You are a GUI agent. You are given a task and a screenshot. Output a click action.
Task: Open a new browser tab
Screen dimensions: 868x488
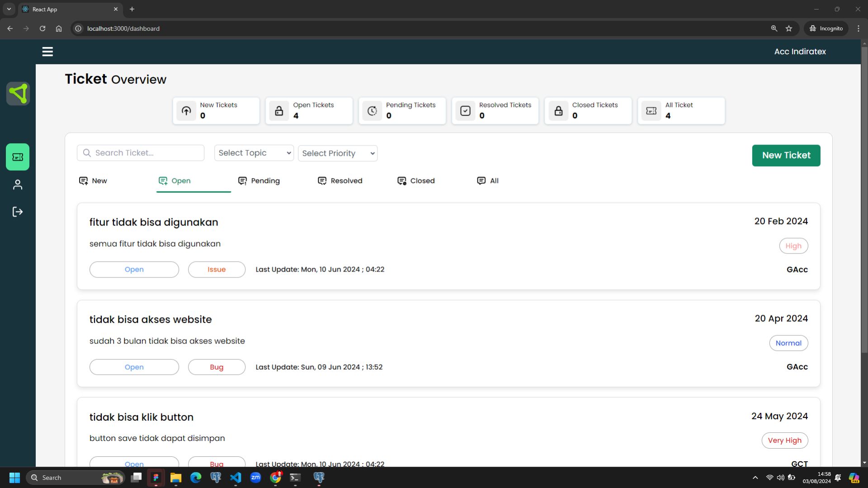(x=132, y=9)
